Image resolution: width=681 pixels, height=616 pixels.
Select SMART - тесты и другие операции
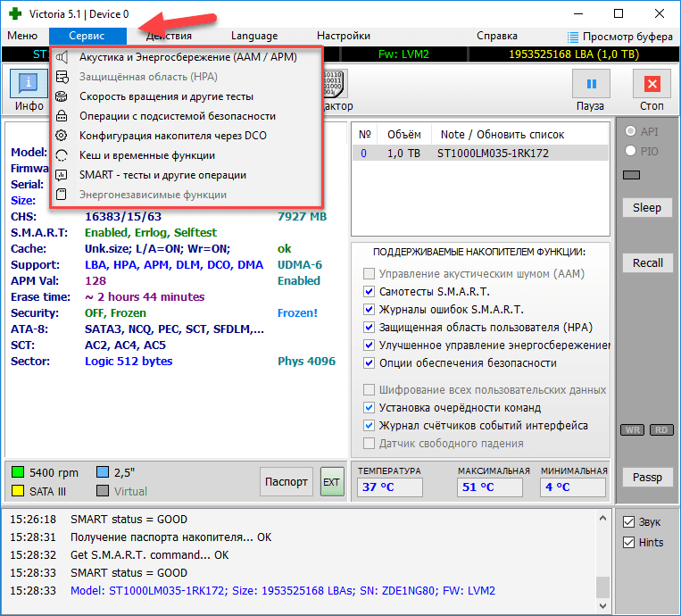tap(187, 175)
